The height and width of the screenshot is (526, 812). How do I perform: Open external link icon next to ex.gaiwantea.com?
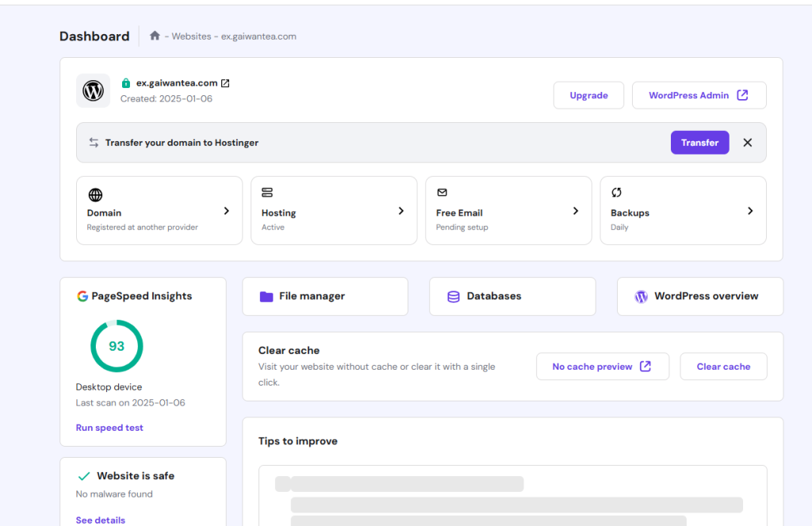[225, 83]
